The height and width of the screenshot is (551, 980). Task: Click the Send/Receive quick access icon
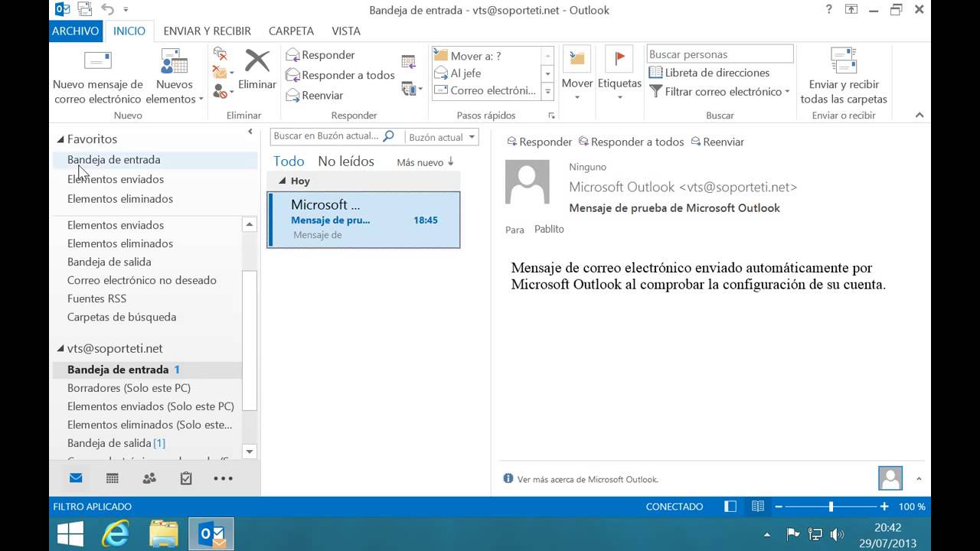tap(85, 10)
